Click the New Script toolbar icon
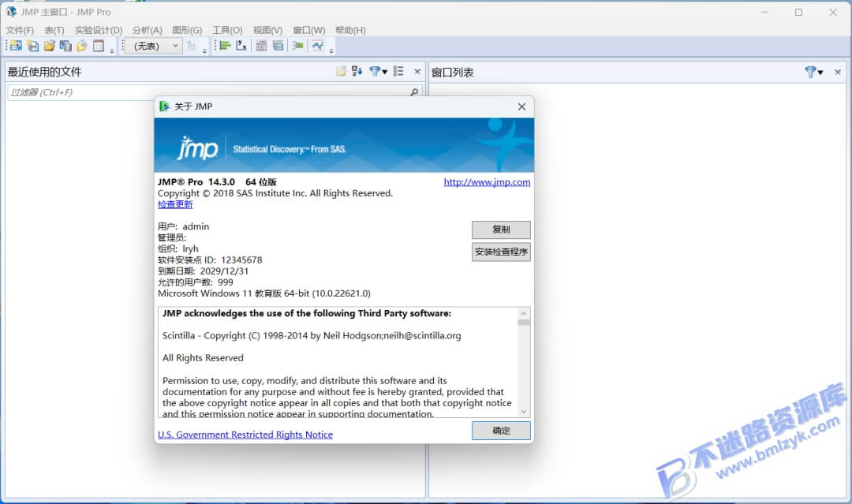Image resolution: width=852 pixels, height=504 pixels. [33, 46]
